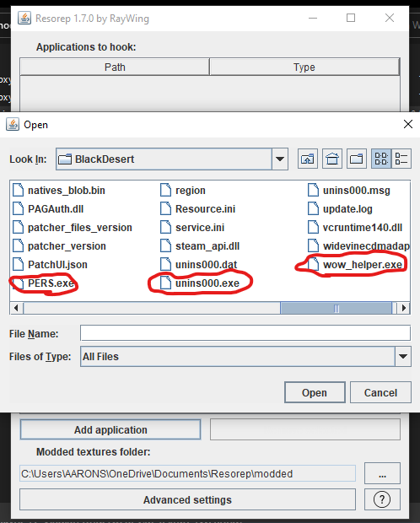Click the file icon beside update.log
This screenshot has height=523, width=420.
pos(313,209)
